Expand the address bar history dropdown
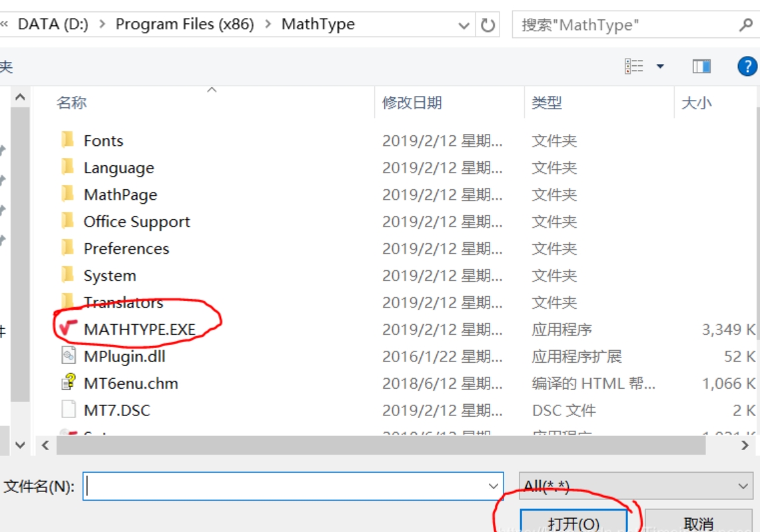Image resolution: width=760 pixels, height=532 pixels. (x=464, y=25)
